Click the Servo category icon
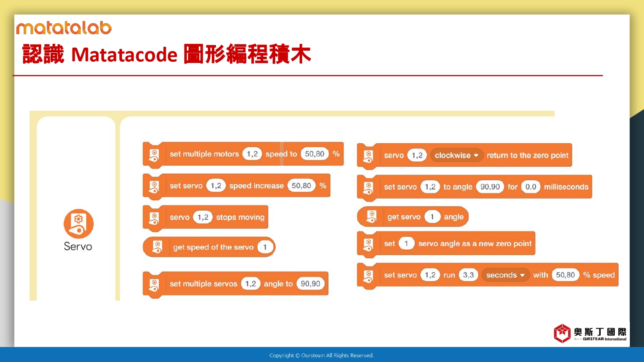Screen dimensions: 644x362 [79, 223]
